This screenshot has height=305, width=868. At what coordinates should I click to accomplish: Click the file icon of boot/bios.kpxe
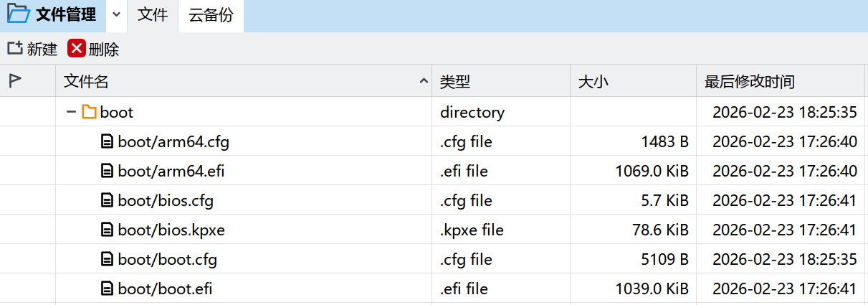(x=107, y=230)
